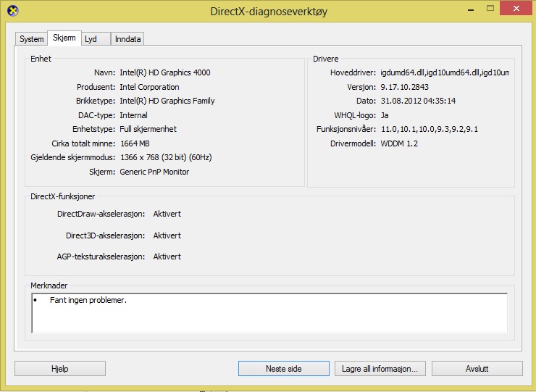The image size is (536, 392).
Task: Click feature levels '11.0,10.1,10.0,9.3,9.2,9.1'
Action: [430, 129]
